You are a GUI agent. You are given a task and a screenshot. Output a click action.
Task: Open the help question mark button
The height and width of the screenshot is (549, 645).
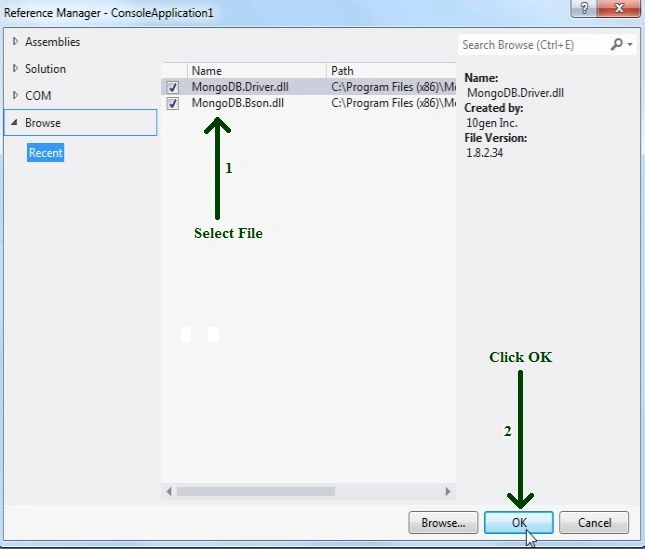pos(584,8)
